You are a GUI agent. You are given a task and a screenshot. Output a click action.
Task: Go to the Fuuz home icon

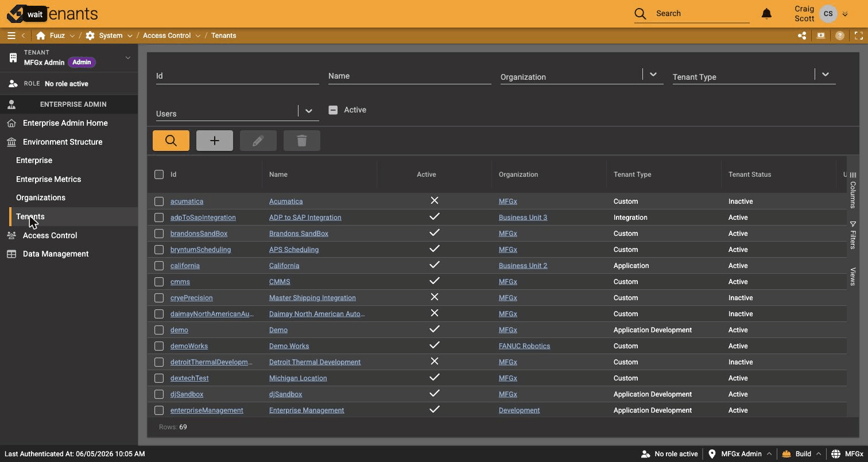(40, 36)
